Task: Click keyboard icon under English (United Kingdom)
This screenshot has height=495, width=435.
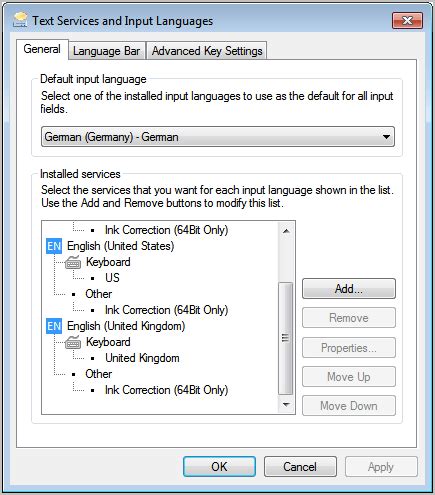Action: pos(73,342)
